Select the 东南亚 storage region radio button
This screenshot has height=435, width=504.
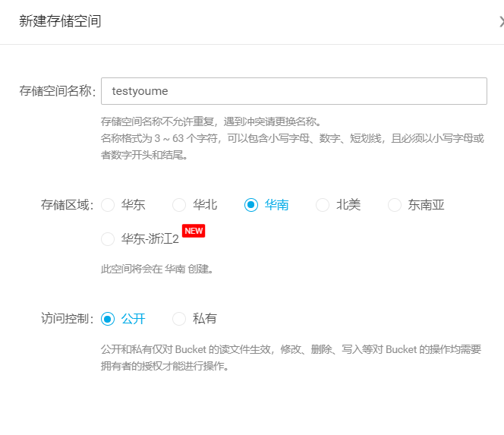click(395, 205)
